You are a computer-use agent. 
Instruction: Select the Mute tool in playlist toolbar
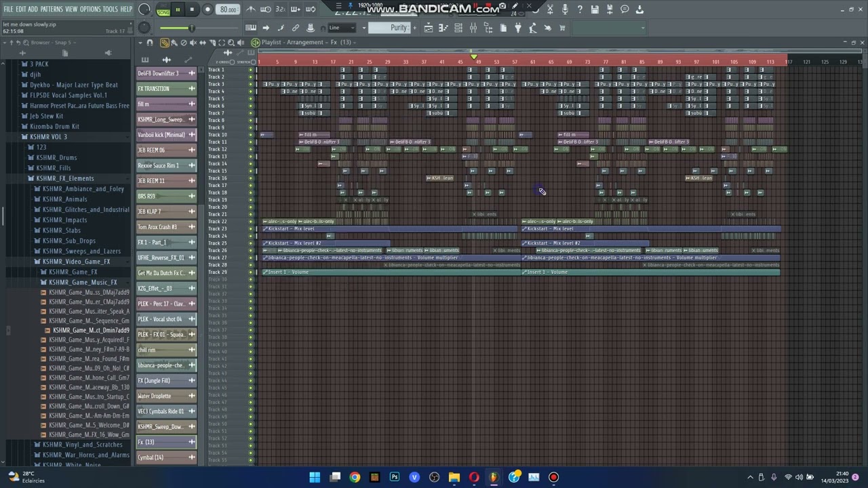(x=193, y=42)
